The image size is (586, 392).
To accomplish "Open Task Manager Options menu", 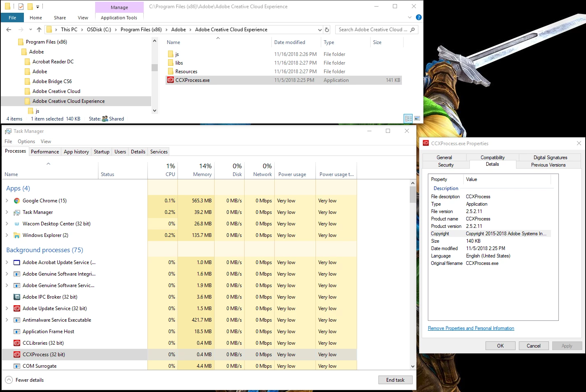I will point(26,141).
